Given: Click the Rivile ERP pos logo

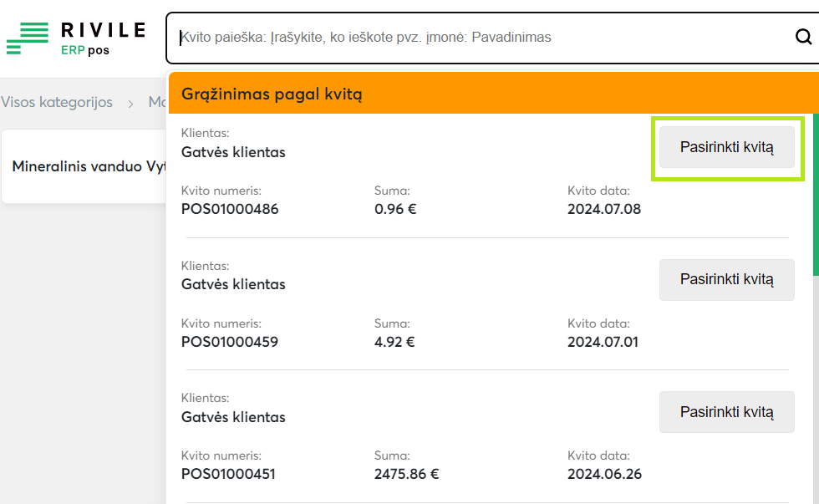Looking at the screenshot, I should [x=76, y=38].
